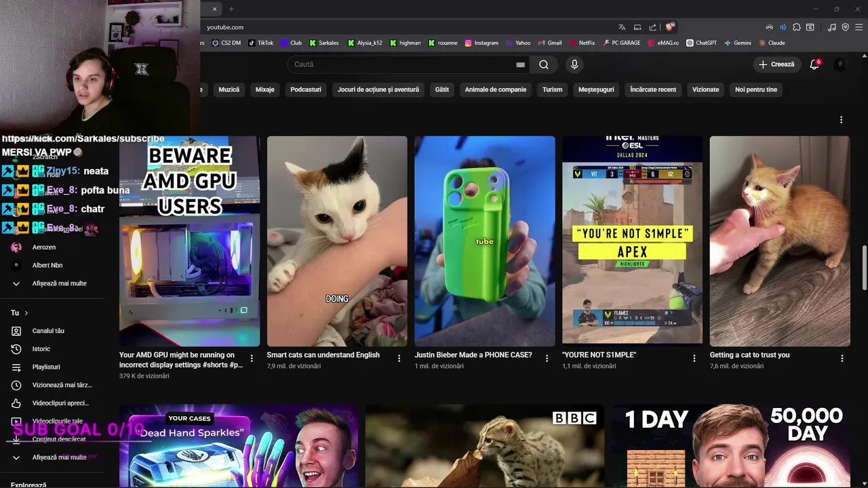Screen dimensions: 868x488
Task: Open the CS2 DM bookmark
Action: 226,43
